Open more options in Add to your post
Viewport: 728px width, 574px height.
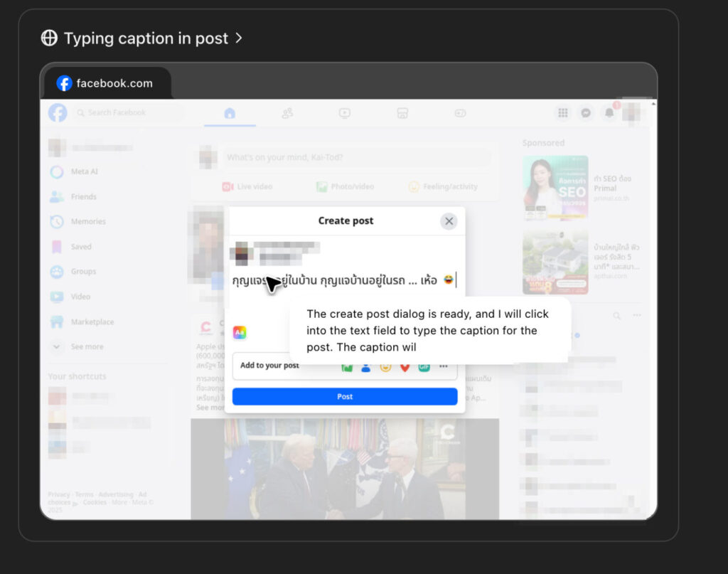(x=444, y=366)
